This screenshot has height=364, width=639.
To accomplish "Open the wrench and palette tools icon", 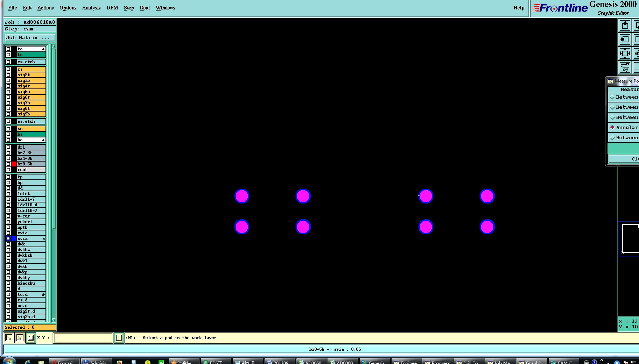I will pyautogui.click(x=625, y=67).
